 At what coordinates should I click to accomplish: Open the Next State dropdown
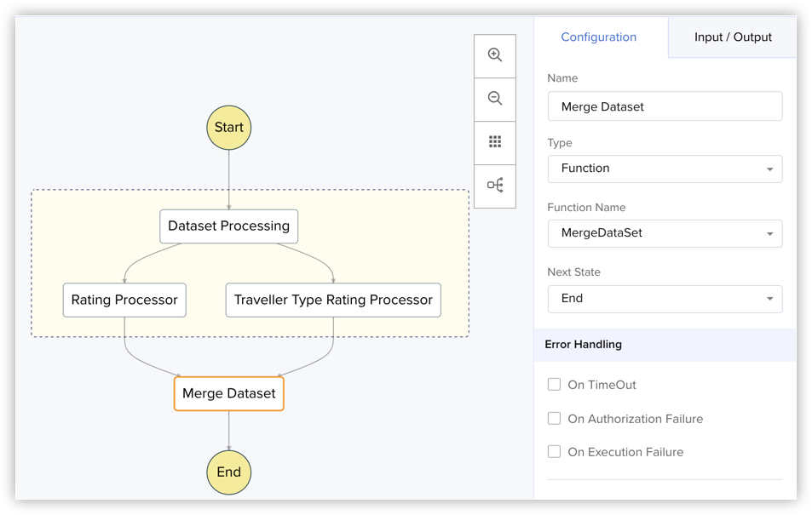665,299
